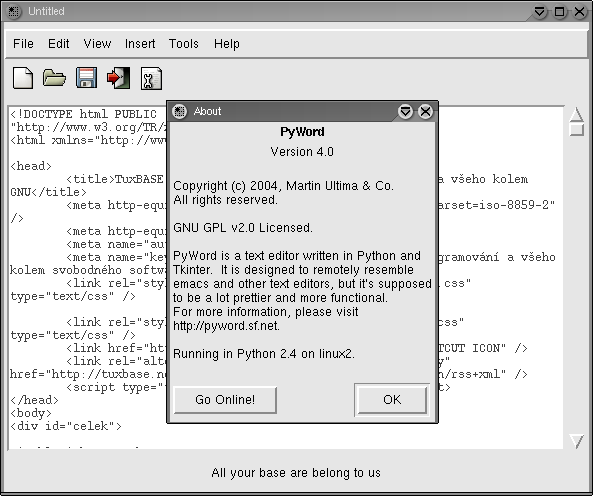Click the http://pyword.sf.net. text in dialog
The width and height of the screenshot is (593, 496).
tap(227, 326)
